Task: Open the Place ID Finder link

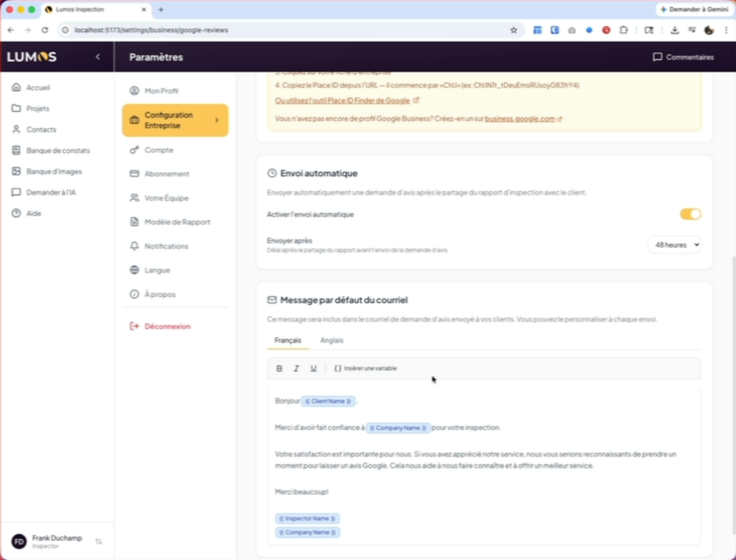Action: pos(342,101)
